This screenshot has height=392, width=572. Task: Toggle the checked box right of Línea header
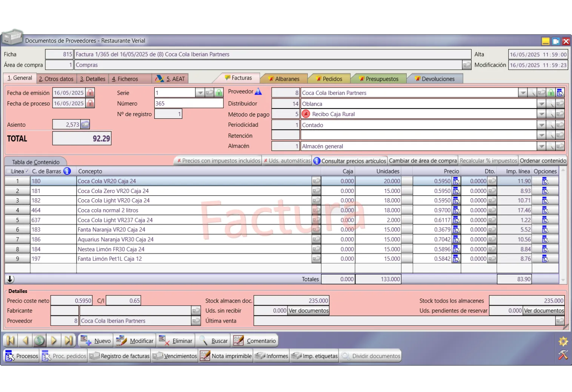click(27, 171)
